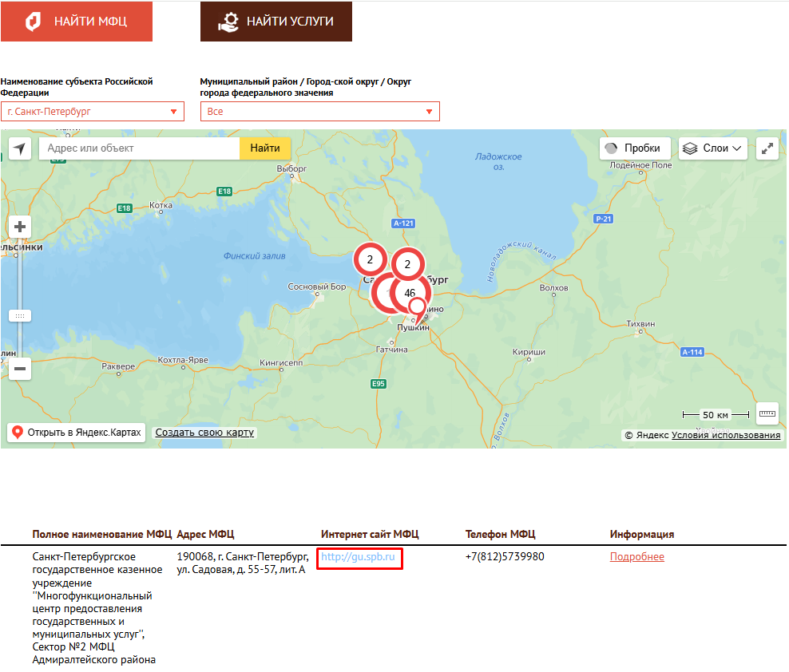Image resolution: width=789 pixels, height=672 pixels.
Task: Click the geolocation arrow icon on map
Action: pos(20,148)
